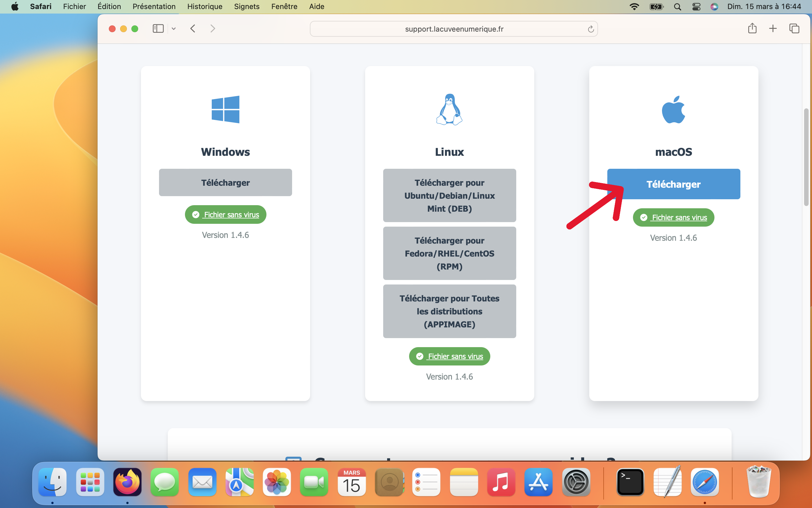The width and height of the screenshot is (812, 508).
Task: Click the blue macOS Télécharger button
Action: pyautogui.click(x=673, y=184)
